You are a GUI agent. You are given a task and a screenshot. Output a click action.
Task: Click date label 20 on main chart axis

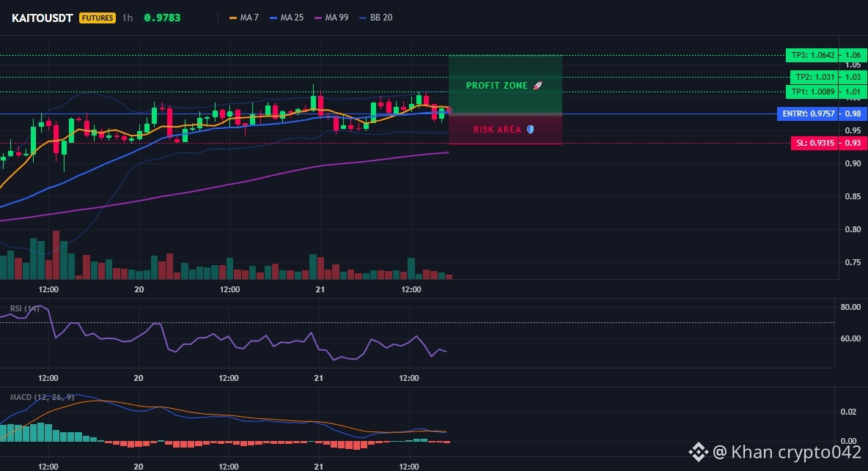tap(139, 289)
